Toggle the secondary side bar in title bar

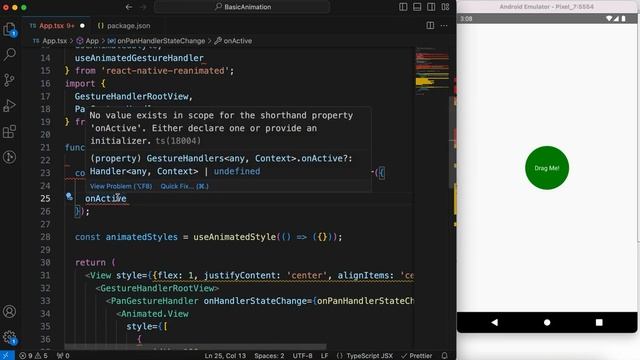[431, 7]
